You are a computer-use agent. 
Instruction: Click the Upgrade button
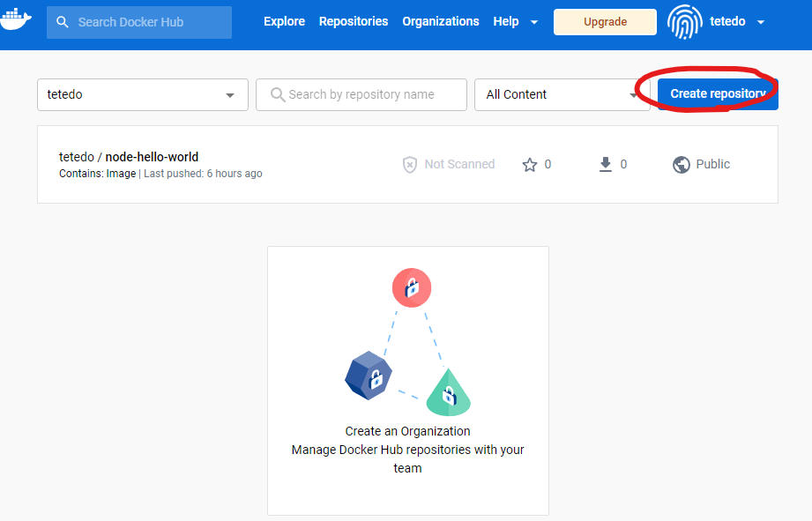coord(605,22)
